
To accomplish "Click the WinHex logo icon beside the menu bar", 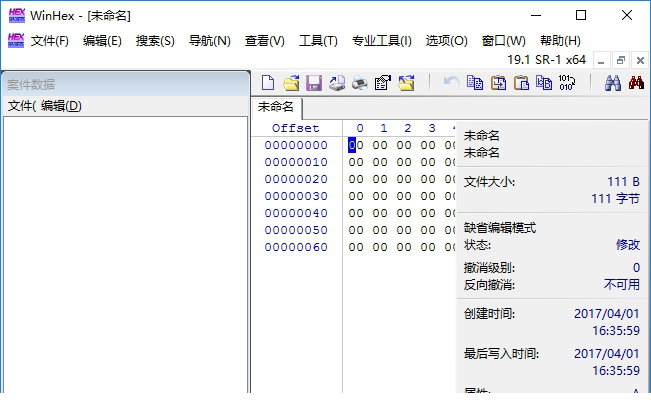I will click(16, 41).
